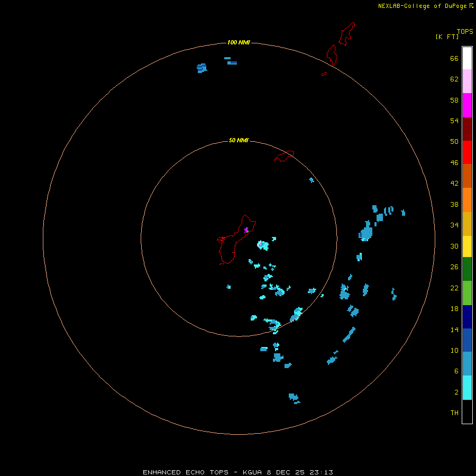
Task: Click legend value 58
Action: (454, 100)
